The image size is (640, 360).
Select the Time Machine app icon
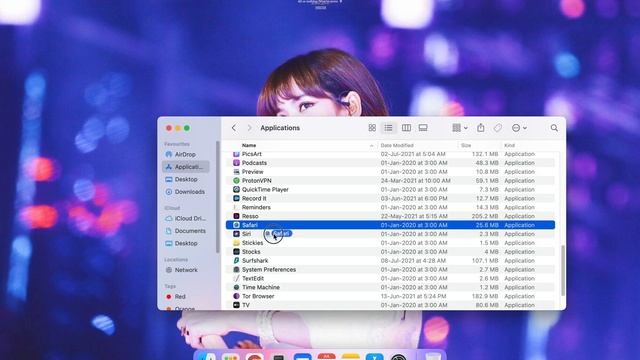[x=236, y=287]
